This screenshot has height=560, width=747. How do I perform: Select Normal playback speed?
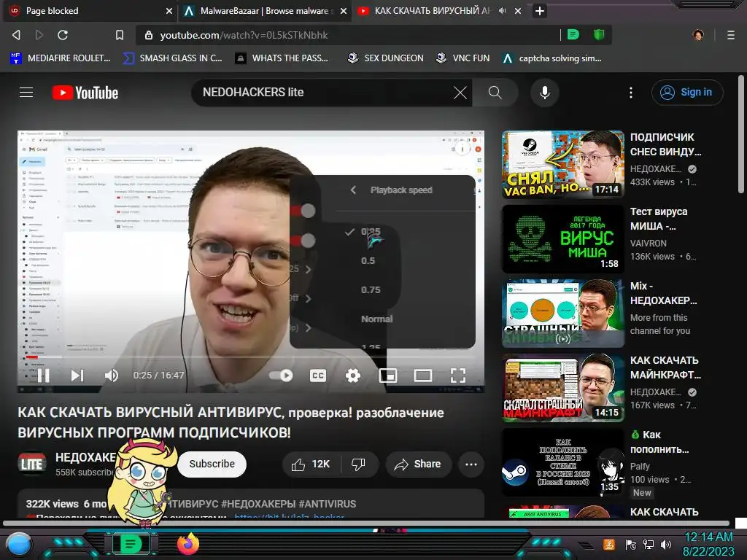point(376,319)
